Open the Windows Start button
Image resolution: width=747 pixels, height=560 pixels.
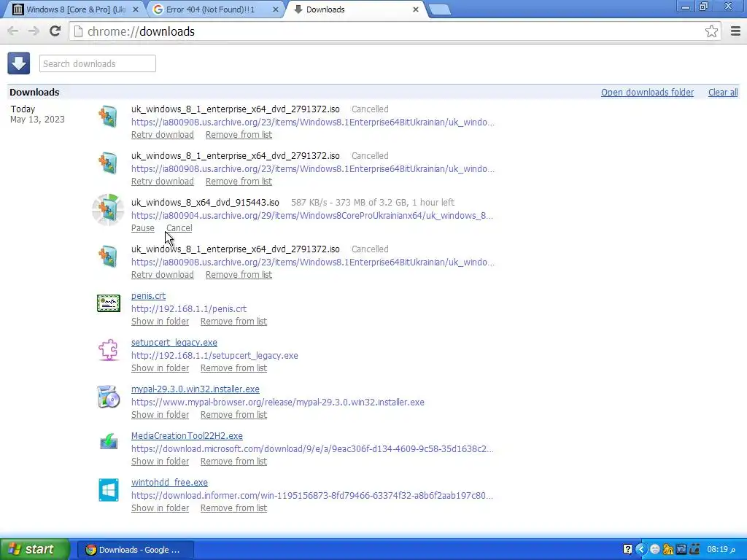click(34, 550)
